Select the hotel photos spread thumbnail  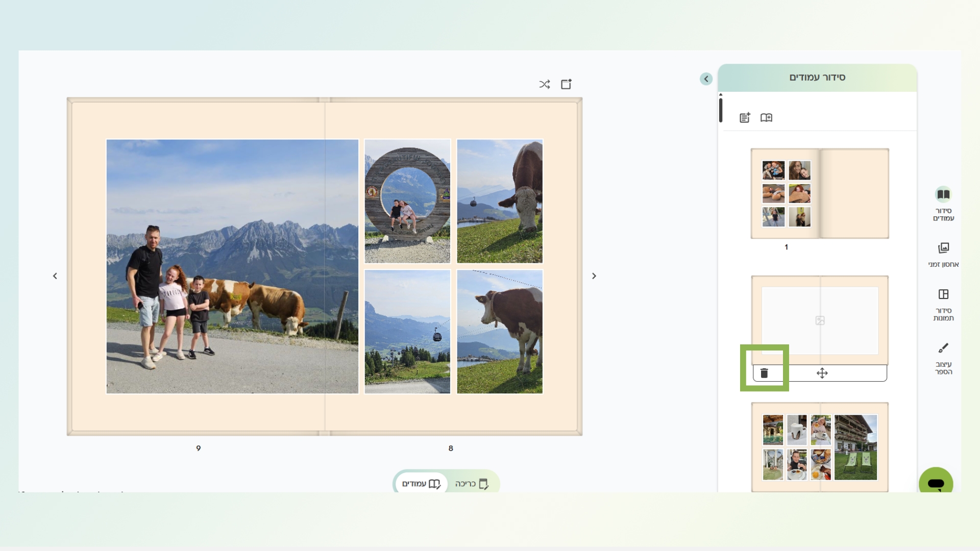pyautogui.click(x=820, y=447)
